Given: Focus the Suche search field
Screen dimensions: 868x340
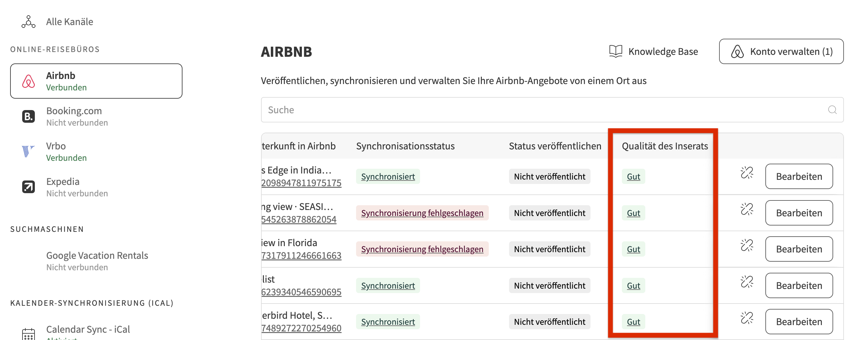Looking at the screenshot, I should tap(552, 110).
